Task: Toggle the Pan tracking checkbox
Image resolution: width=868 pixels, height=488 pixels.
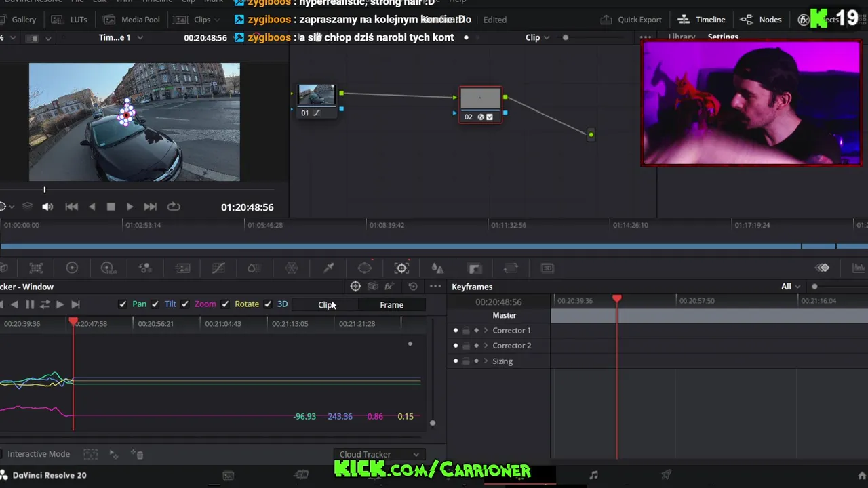Action: pos(122,304)
